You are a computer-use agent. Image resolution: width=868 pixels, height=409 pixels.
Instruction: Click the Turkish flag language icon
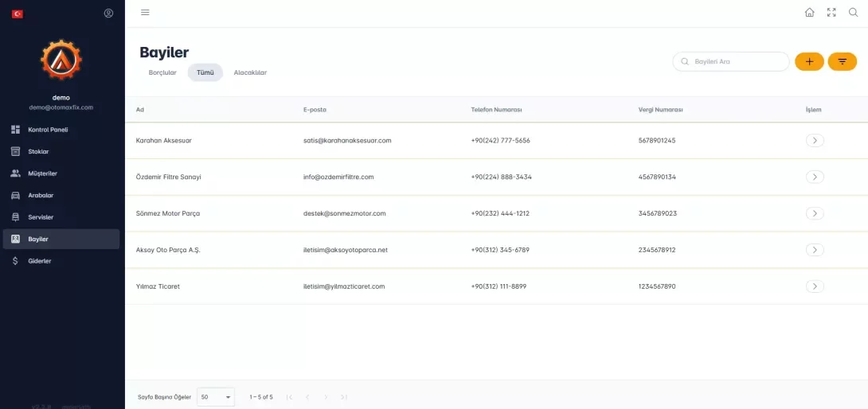click(x=18, y=14)
